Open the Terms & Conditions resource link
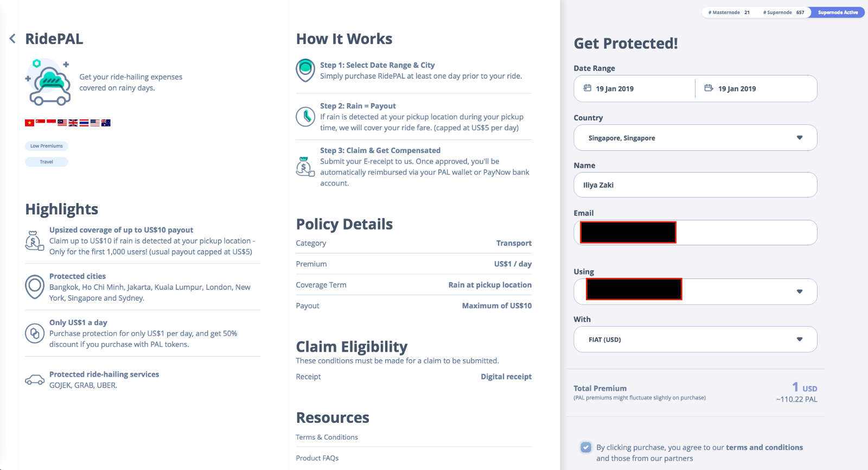This screenshot has height=470, width=868. [x=327, y=437]
